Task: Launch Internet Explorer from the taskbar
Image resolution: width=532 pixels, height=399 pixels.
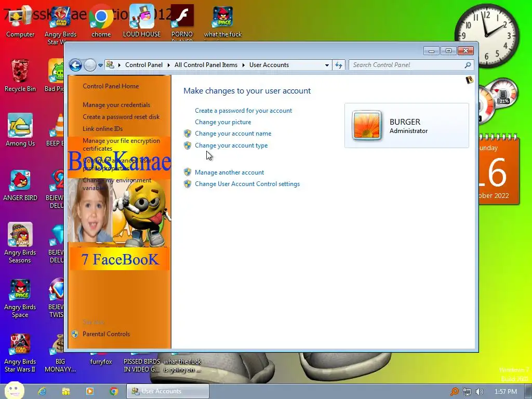Action: 42,391
